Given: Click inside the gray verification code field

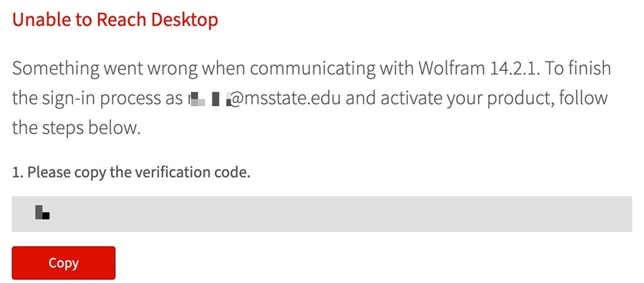Looking at the screenshot, I should pyautogui.click(x=321, y=214).
